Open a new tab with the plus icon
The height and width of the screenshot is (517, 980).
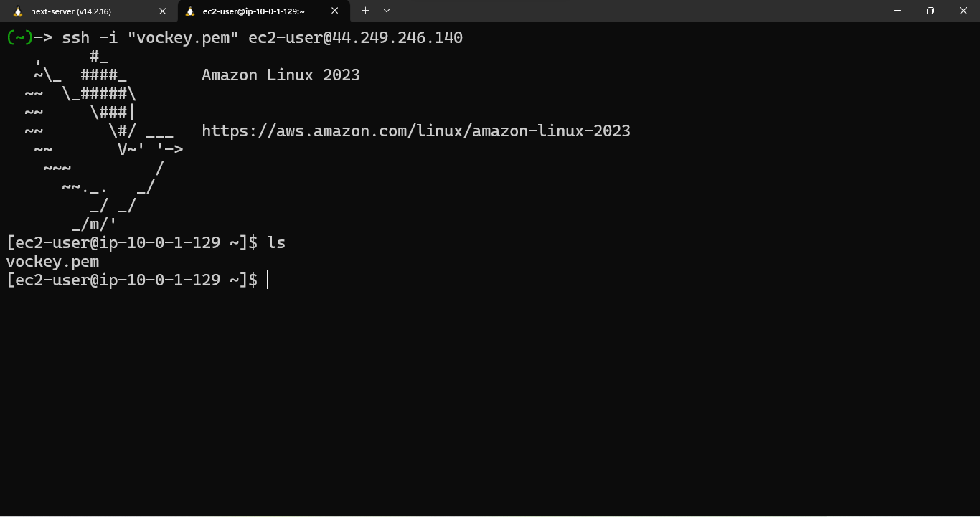pyautogui.click(x=365, y=11)
